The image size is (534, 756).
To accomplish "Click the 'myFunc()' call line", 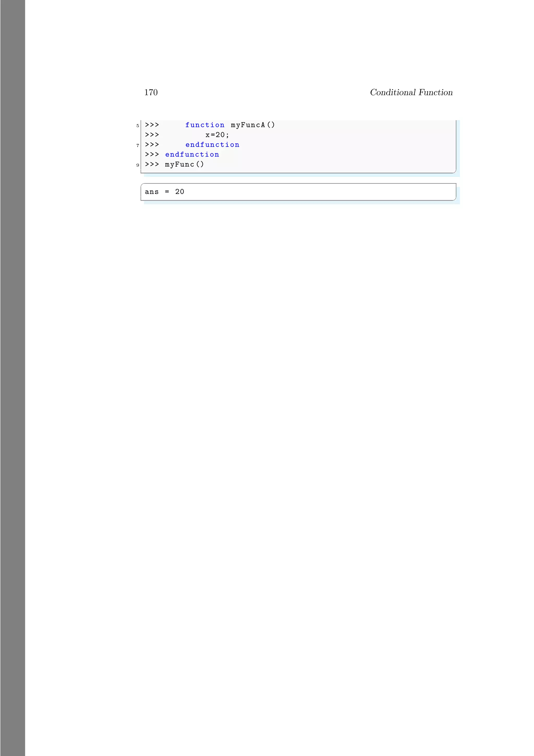I will pyautogui.click(x=184, y=164).
